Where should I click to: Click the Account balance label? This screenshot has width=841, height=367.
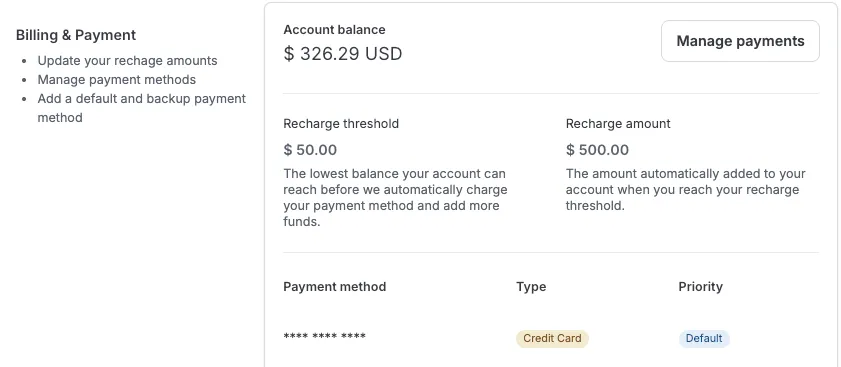[334, 30]
